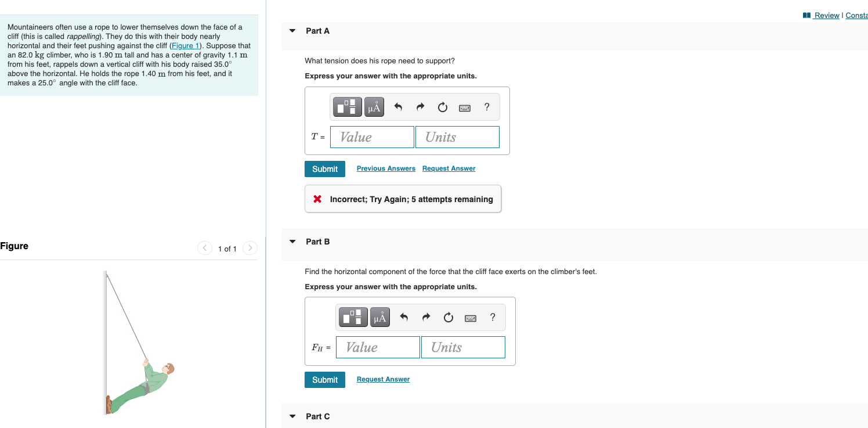Submit the Part A answer
868x428 pixels.
[324, 168]
